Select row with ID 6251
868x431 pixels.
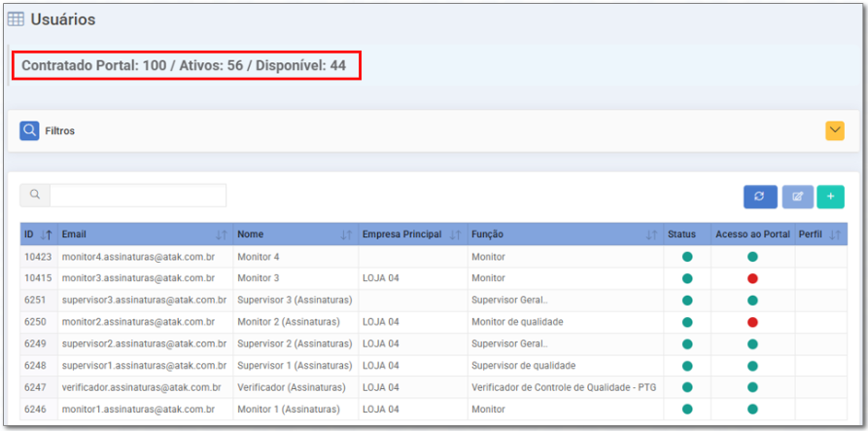pyautogui.click(x=38, y=300)
